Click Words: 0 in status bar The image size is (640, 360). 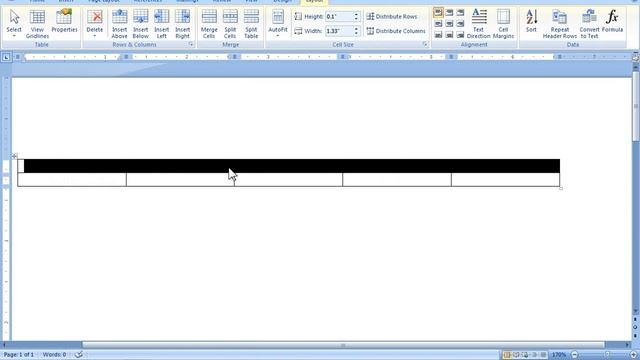click(x=54, y=355)
